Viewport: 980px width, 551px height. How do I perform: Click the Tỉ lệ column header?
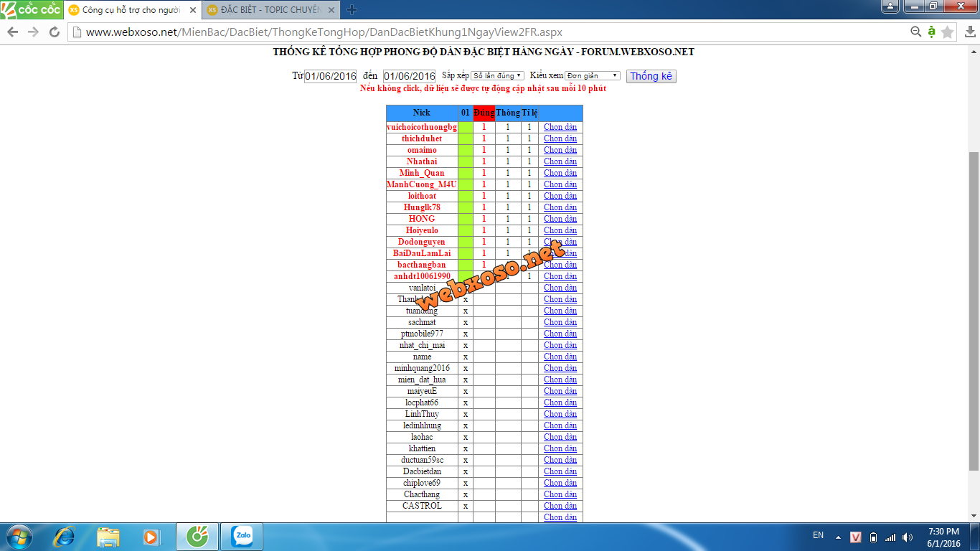click(x=529, y=113)
